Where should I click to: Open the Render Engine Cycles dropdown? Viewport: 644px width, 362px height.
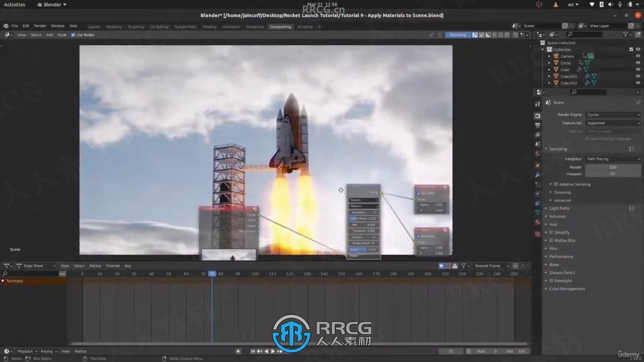[613, 115]
